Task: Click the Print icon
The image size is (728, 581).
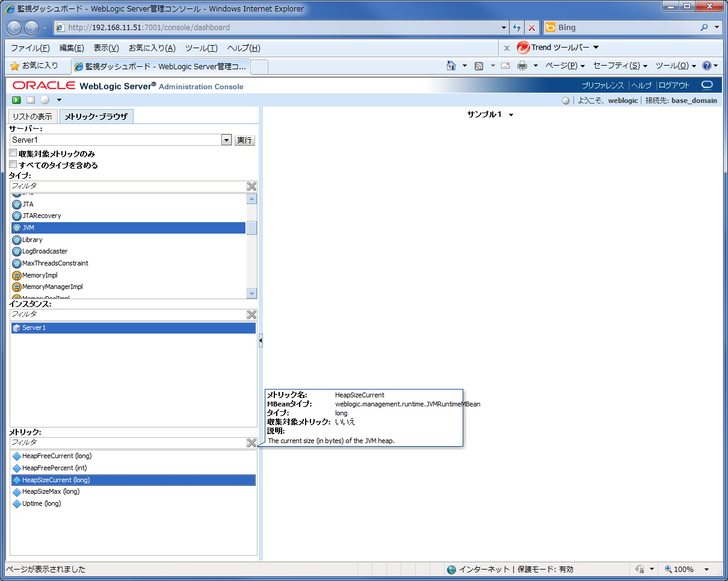Action: tap(522, 66)
